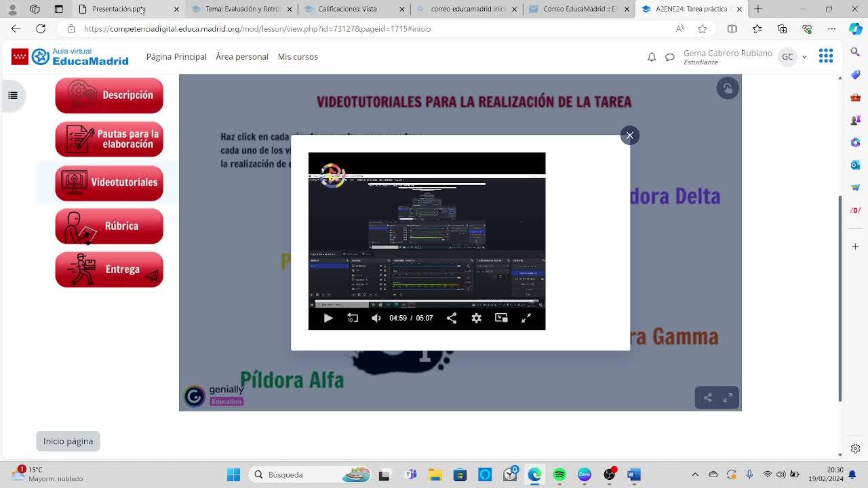
Task: Open the Edge favorites list
Action: [757, 29]
